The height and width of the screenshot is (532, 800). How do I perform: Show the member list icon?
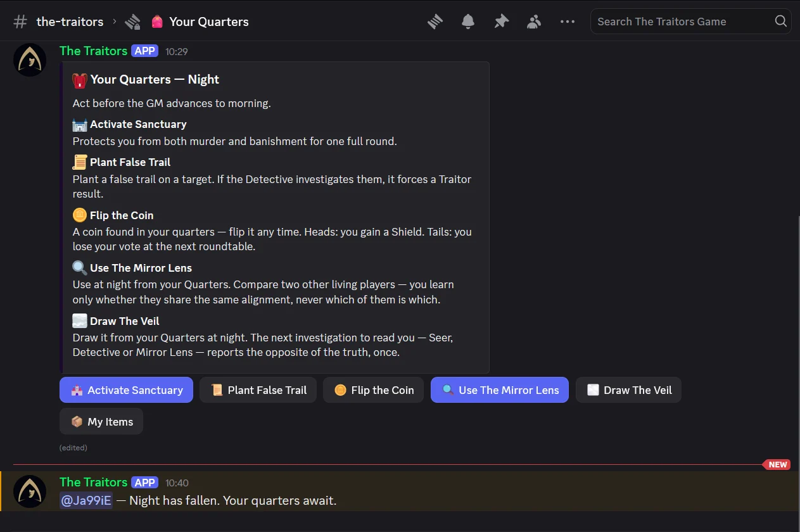point(534,22)
